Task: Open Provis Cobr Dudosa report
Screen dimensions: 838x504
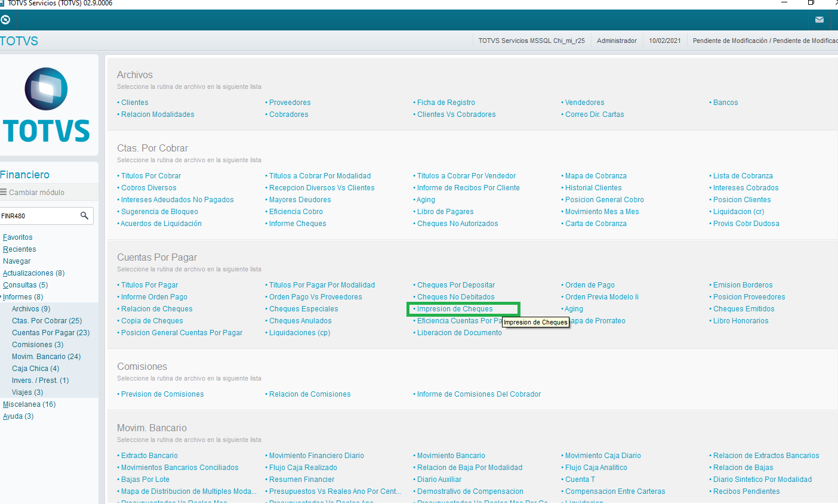Action: click(746, 224)
